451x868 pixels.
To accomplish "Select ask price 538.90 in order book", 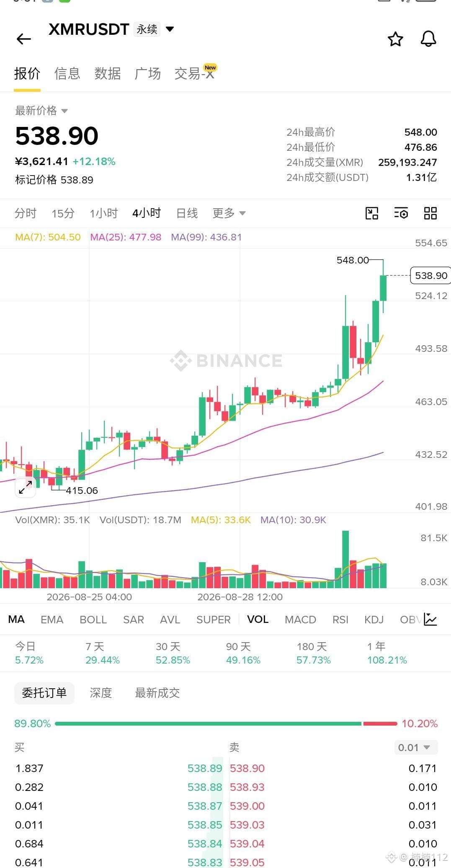I will 247,768.
